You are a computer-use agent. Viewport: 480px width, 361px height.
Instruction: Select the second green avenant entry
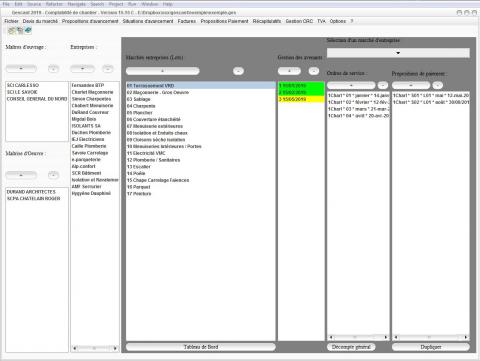click(301, 92)
